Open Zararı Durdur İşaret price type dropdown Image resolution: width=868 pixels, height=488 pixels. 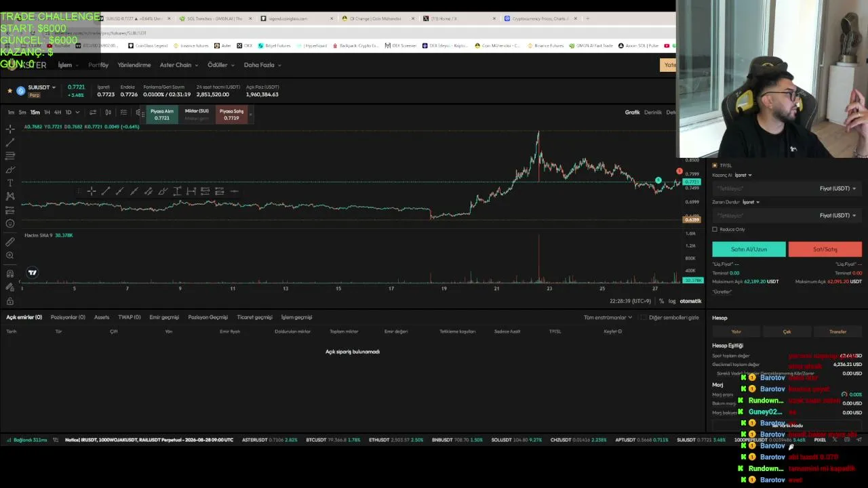click(x=751, y=202)
